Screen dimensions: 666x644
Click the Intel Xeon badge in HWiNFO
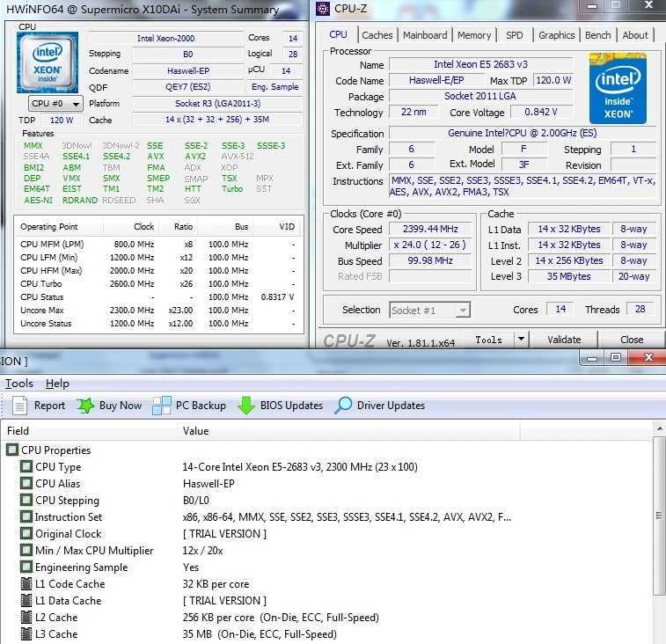point(49,62)
